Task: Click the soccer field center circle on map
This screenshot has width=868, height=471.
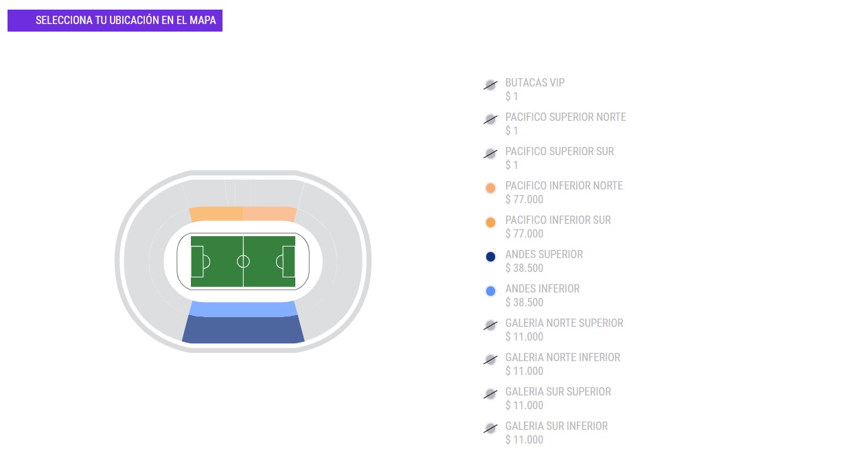Action: tap(243, 262)
